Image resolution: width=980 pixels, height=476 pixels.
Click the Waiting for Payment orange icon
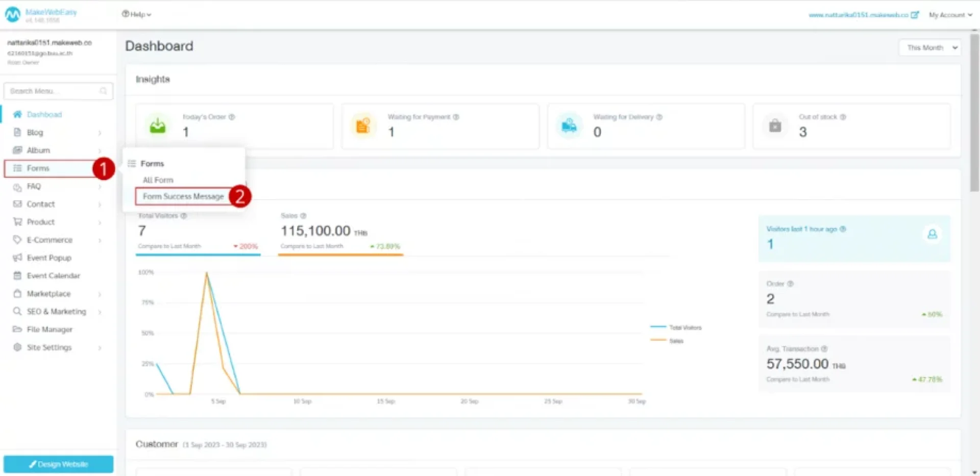(x=363, y=125)
